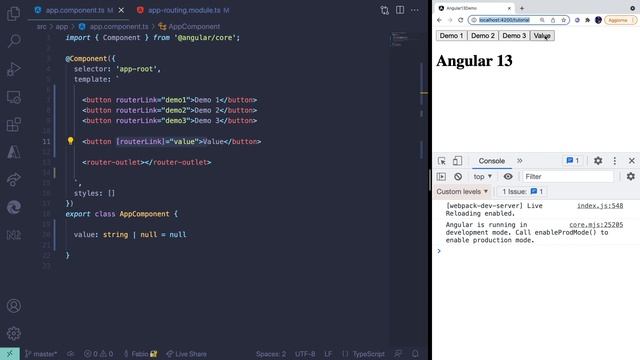Open Run and Debug view

click(13, 69)
